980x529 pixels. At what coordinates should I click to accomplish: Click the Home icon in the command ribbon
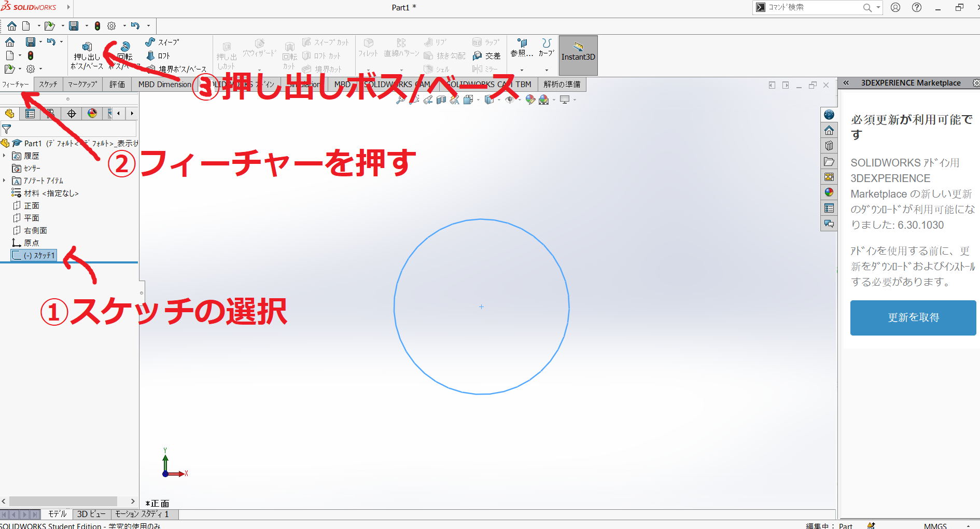(x=10, y=42)
